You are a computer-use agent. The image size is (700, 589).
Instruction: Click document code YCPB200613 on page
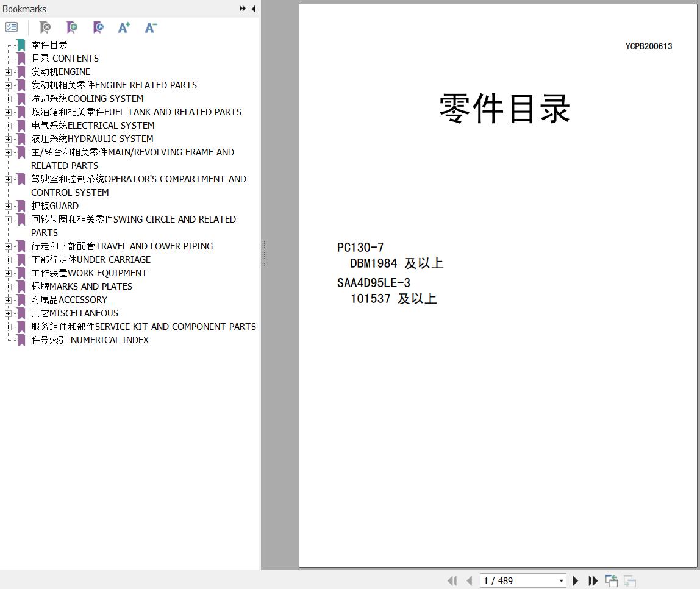click(x=649, y=46)
